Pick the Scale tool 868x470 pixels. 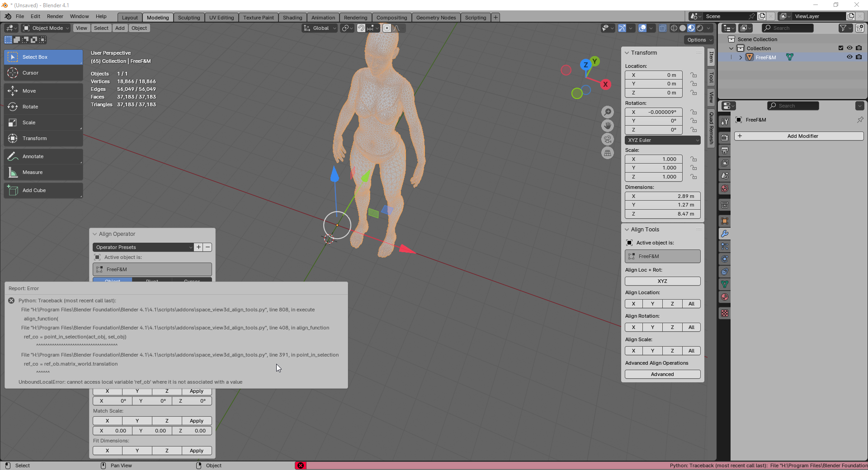click(43, 122)
